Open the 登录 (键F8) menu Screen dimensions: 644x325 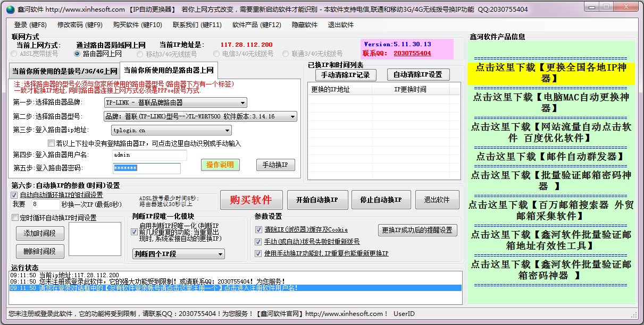[30, 25]
